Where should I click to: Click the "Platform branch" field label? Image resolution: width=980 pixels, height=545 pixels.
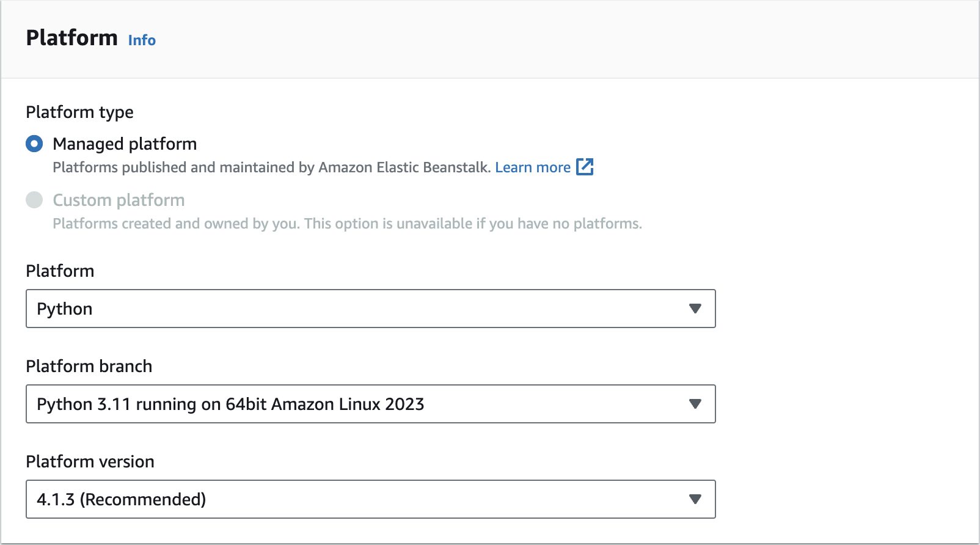[89, 366]
